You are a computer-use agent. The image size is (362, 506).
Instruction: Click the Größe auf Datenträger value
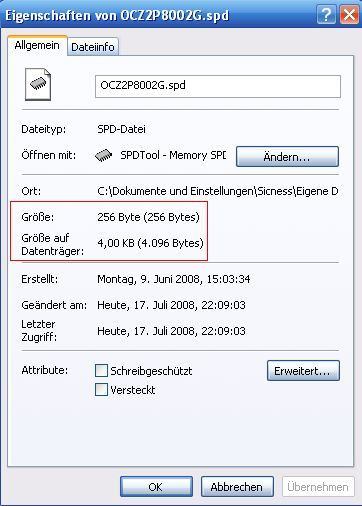tap(150, 243)
